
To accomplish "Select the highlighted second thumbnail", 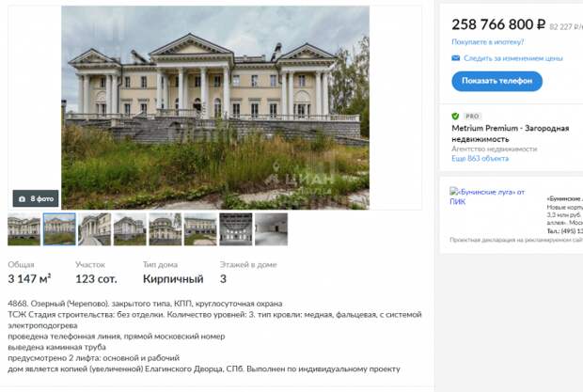I will point(59,229).
